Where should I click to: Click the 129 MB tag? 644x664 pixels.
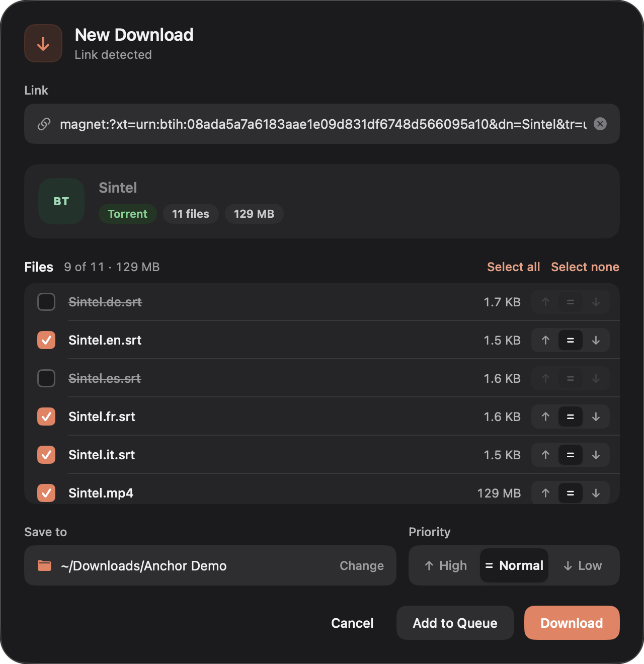pos(254,214)
